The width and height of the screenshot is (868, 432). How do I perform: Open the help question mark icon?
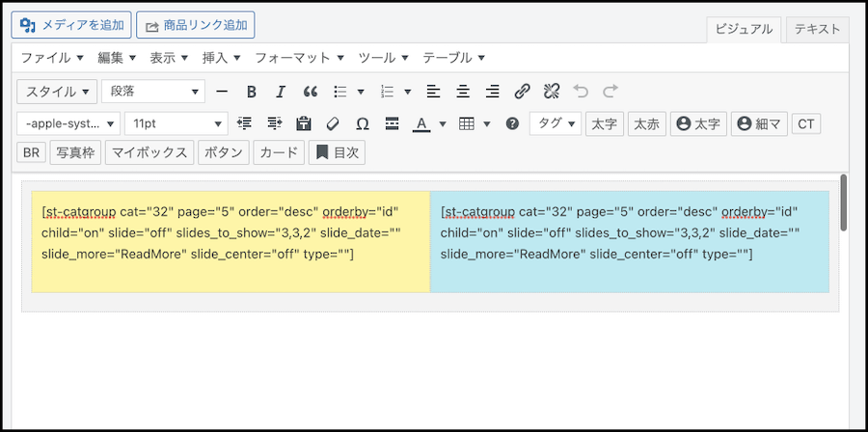(x=512, y=123)
